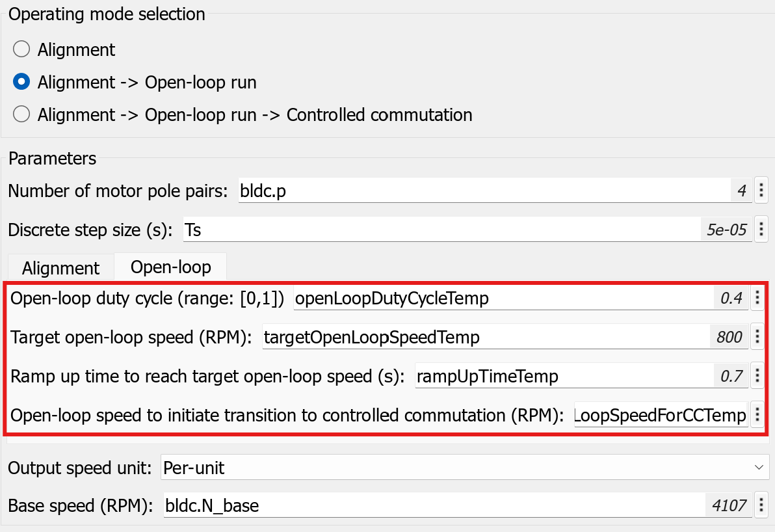
Task: Click the Target open-loop speed field
Action: pyautogui.click(x=484, y=337)
